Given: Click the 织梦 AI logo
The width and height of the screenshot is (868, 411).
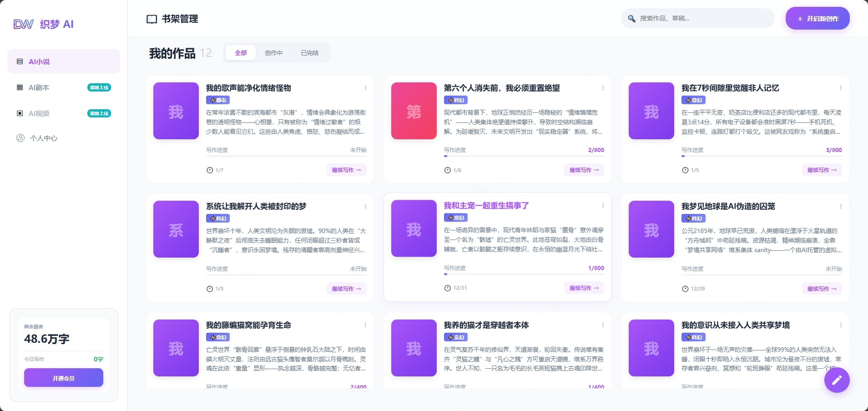Looking at the screenshot, I should 44,24.
